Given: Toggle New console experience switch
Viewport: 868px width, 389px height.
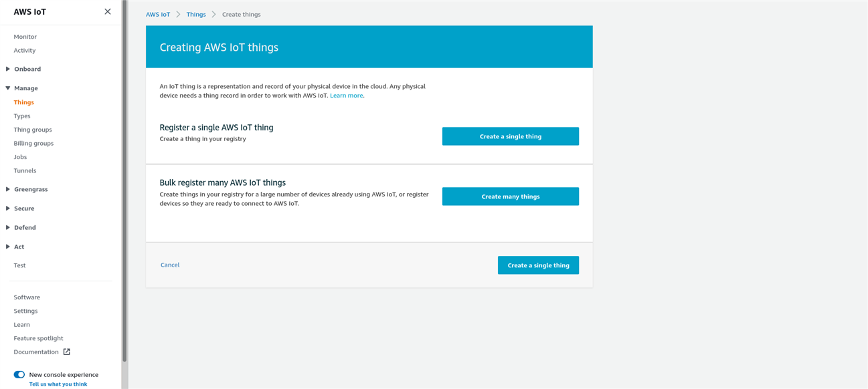Looking at the screenshot, I should coord(19,374).
